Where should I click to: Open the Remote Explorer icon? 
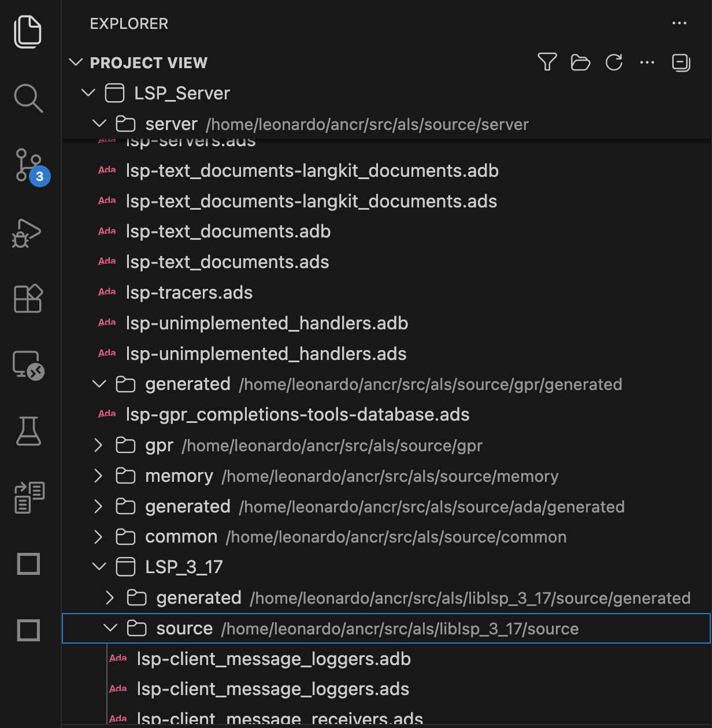[x=28, y=365]
